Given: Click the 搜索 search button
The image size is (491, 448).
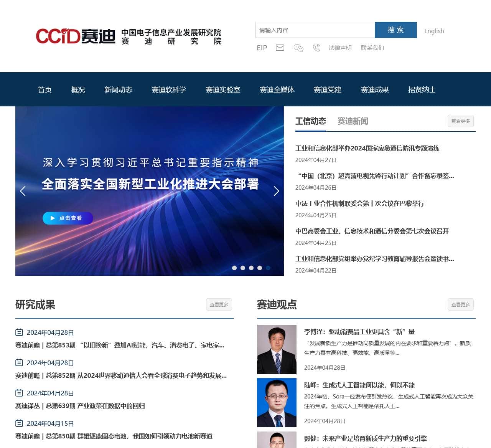Looking at the screenshot, I should pos(396,30).
